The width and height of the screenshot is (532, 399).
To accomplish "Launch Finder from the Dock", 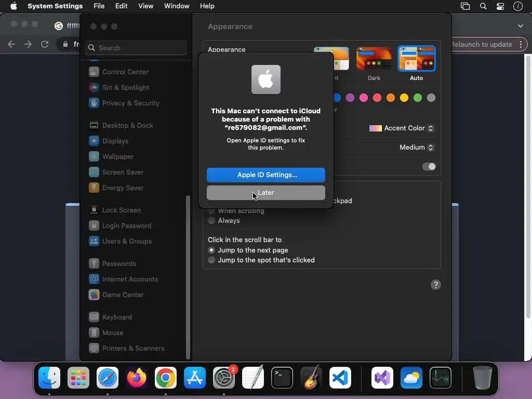I will [x=49, y=378].
